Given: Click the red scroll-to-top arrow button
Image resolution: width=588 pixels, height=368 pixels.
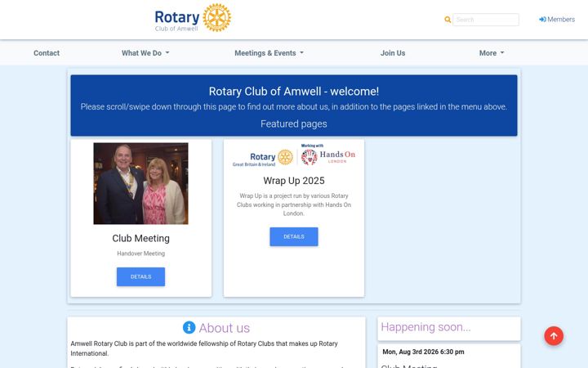Looking at the screenshot, I should (x=554, y=336).
